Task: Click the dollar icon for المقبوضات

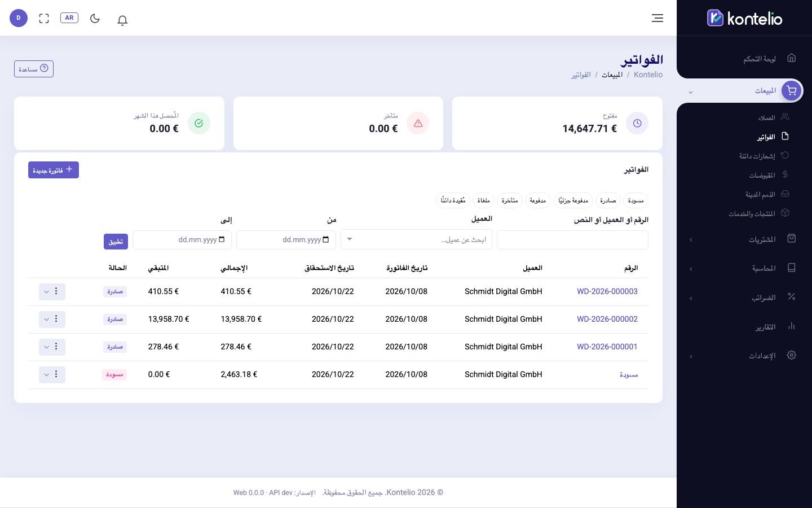Action: [785, 175]
